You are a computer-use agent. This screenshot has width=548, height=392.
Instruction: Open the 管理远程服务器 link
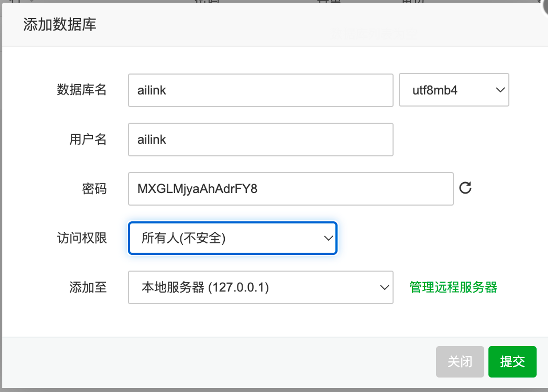point(453,287)
